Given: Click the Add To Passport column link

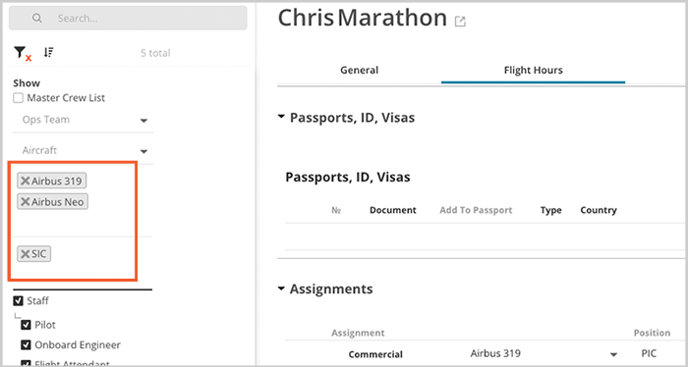Looking at the screenshot, I should [x=476, y=210].
